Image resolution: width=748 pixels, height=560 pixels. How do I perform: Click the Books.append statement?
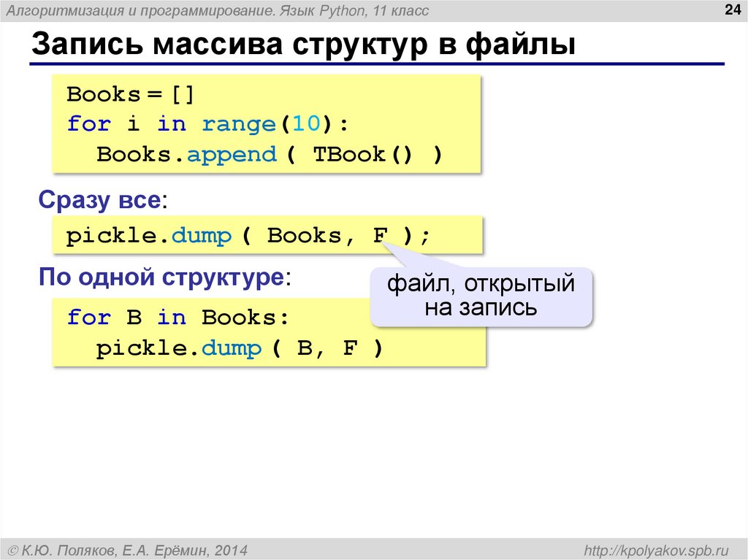tap(186, 154)
